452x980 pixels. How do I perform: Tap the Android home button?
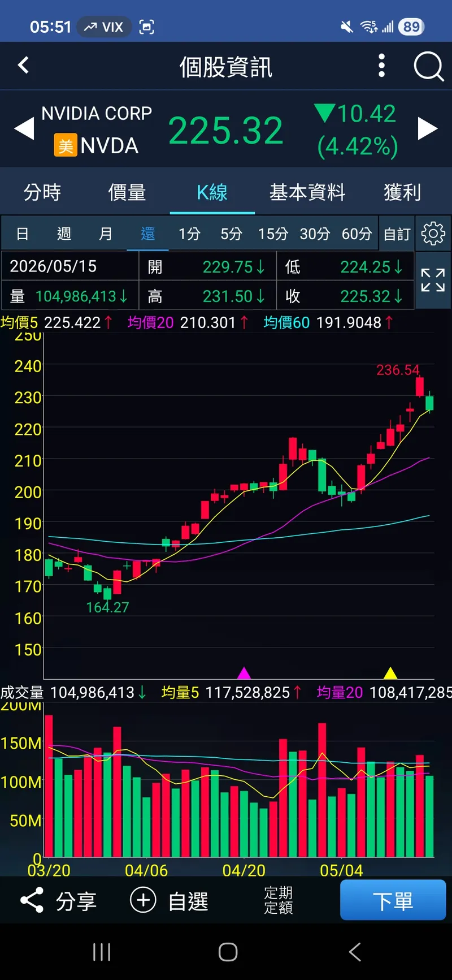pos(228,952)
